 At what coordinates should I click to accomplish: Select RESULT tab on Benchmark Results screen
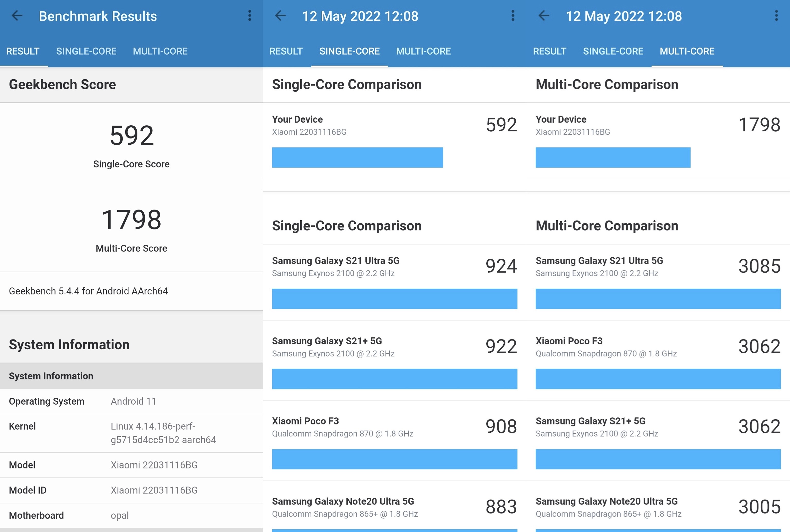coord(23,51)
